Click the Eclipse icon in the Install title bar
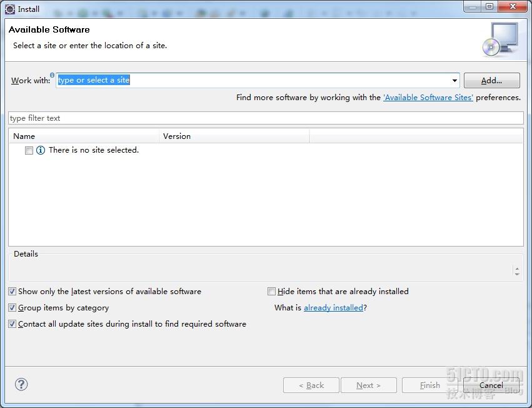 [10, 9]
